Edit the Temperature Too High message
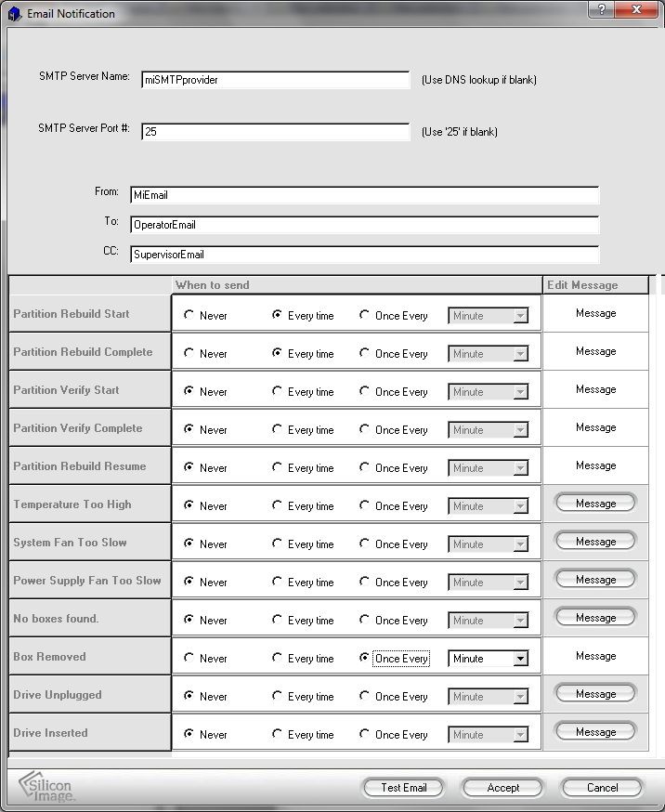 (595, 503)
